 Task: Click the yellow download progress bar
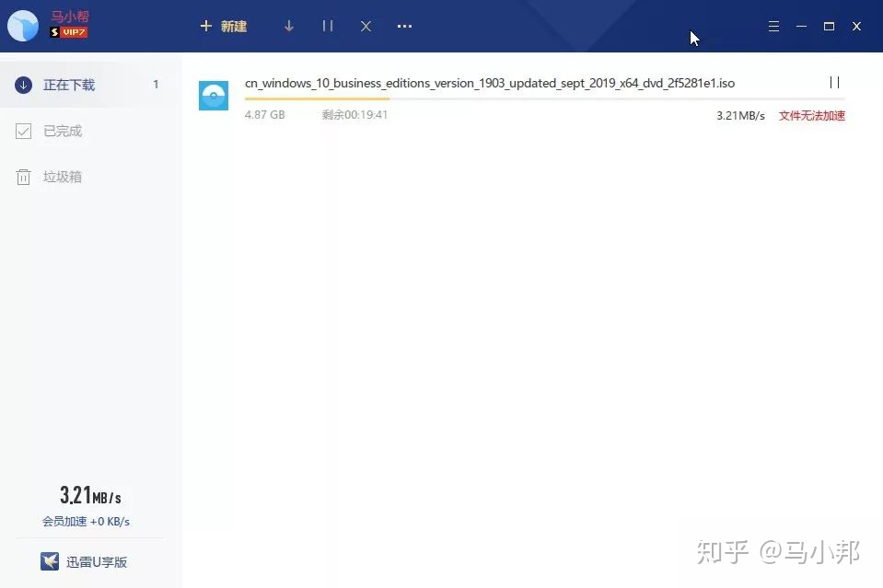point(317,98)
